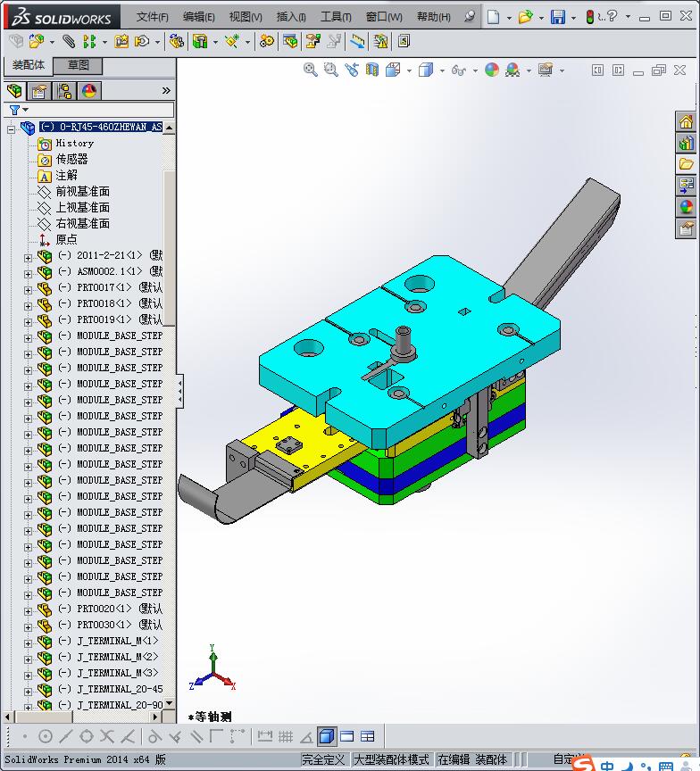Click the View Settings monitor icon
The image size is (700, 771).
click(545, 70)
